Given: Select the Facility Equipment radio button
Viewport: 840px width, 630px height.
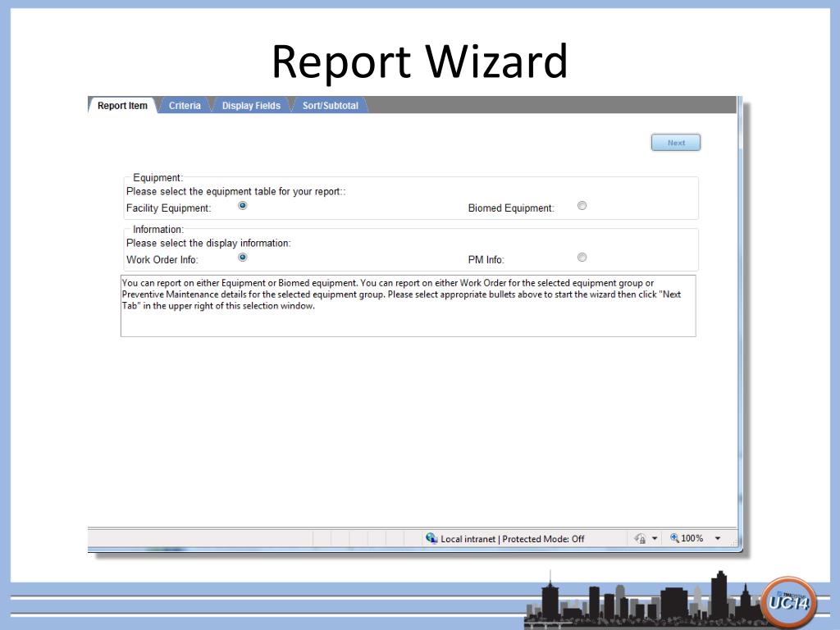Looking at the screenshot, I should coord(243,206).
